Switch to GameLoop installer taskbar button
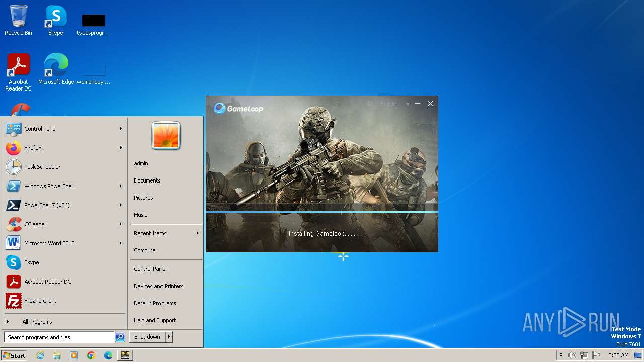 click(125, 355)
